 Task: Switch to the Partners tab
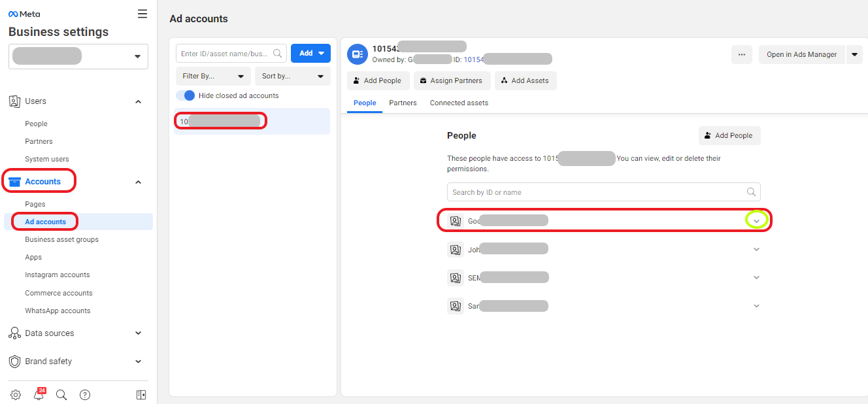(x=403, y=103)
